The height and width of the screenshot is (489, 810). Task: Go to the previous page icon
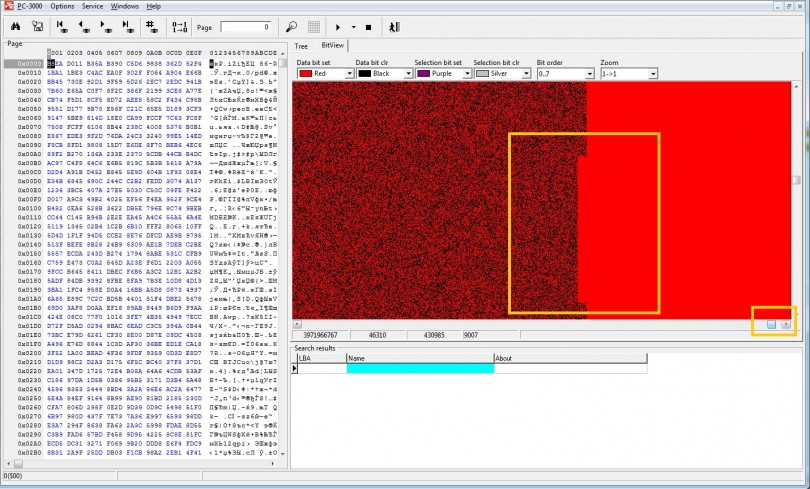coord(84,27)
